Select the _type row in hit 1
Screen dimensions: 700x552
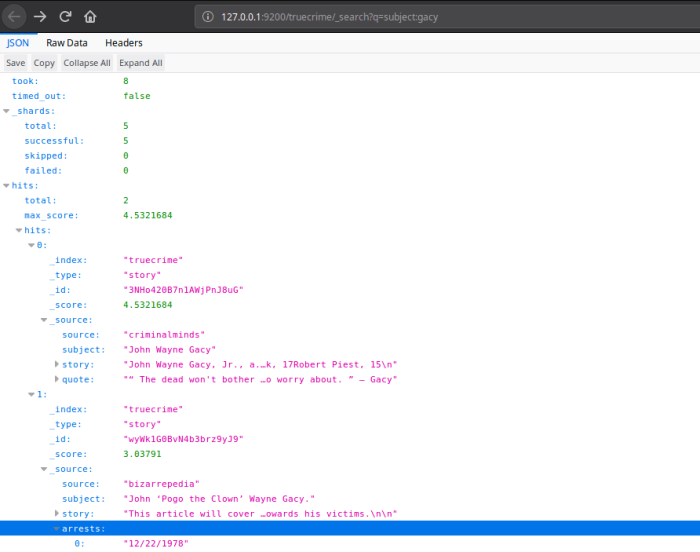[350, 424]
